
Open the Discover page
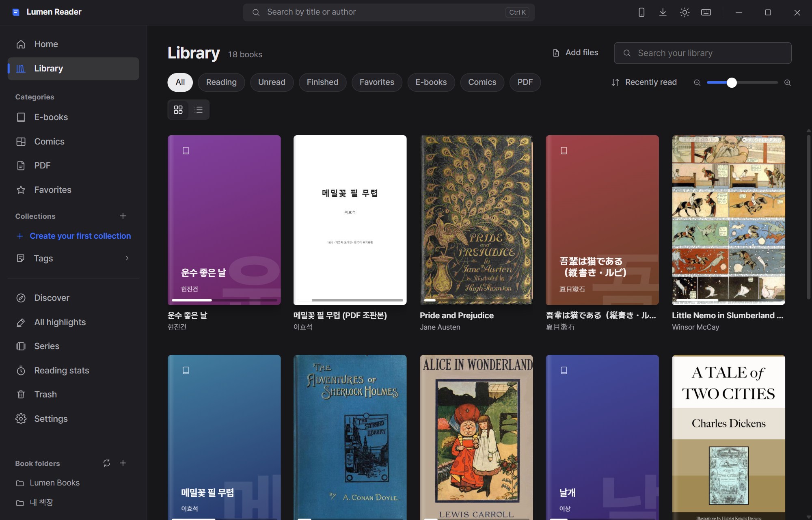tap(73, 298)
